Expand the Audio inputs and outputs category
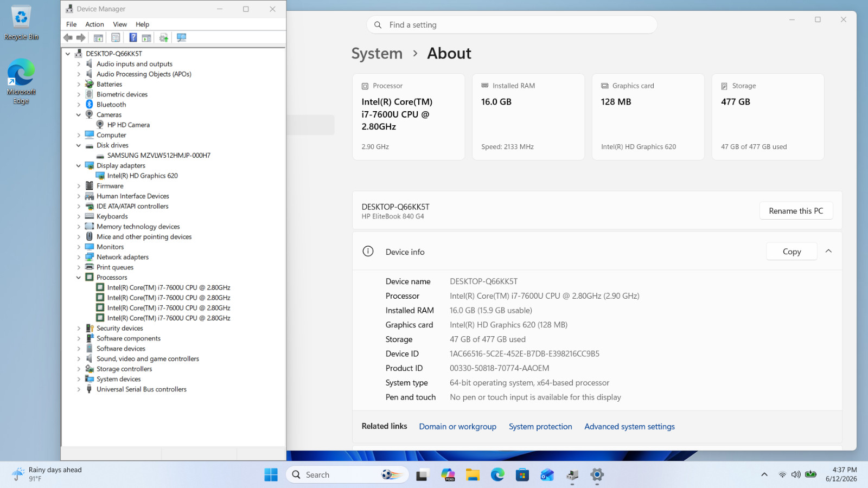868x488 pixels. pyautogui.click(x=79, y=64)
